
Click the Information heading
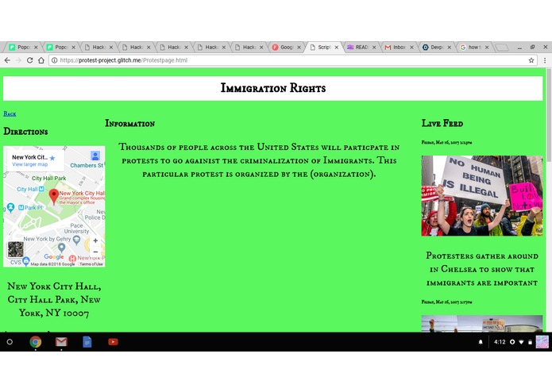point(130,124)
